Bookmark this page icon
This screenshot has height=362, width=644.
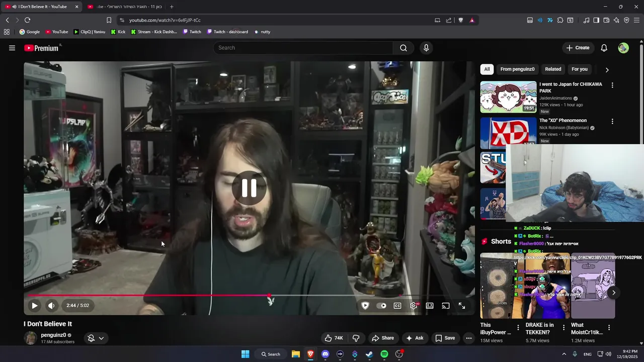(109, 20)
